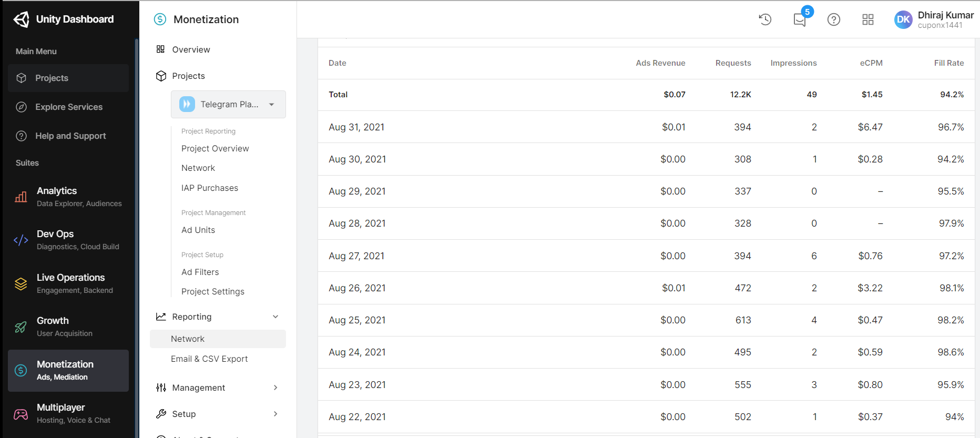Click the DK user avatar

(x=903, y=20)
